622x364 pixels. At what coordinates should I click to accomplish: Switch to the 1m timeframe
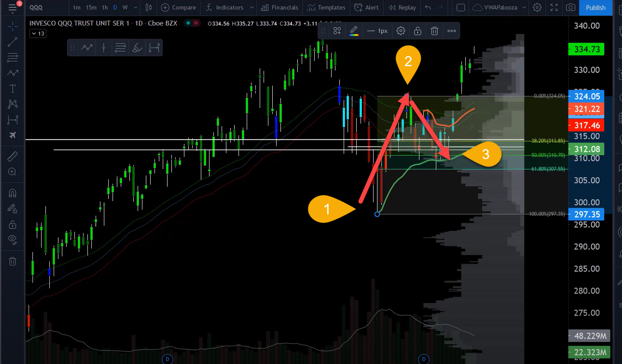pyautogui.click(x=77, y=7)
